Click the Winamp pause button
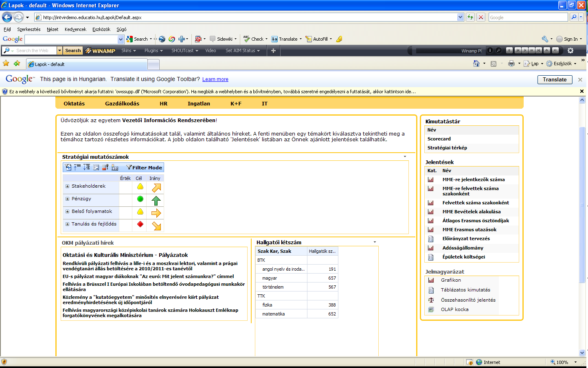Image resolution: width=588 pixels, height=368 pixels. [x=532, y=50]
